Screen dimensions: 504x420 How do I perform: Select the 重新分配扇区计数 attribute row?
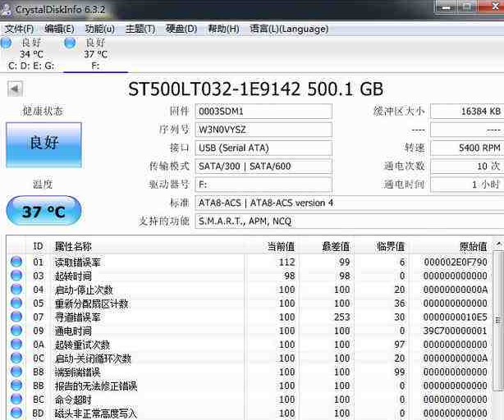pos(249,304)
